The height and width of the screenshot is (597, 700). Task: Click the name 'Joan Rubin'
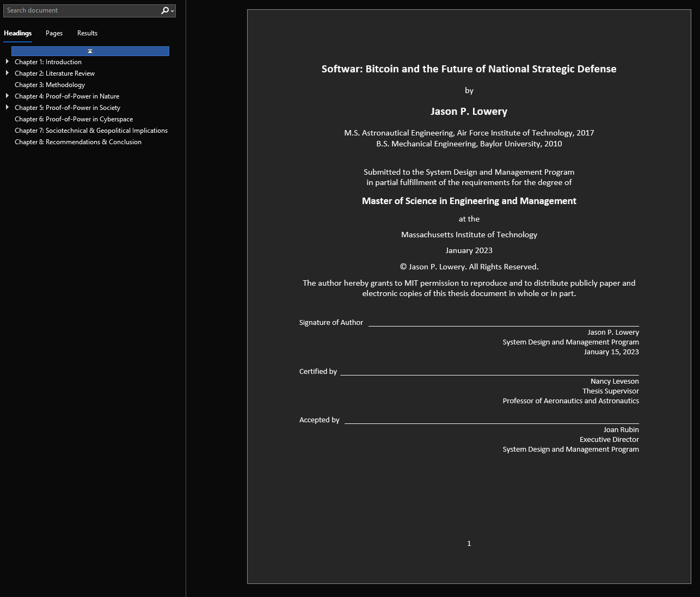pyautogui.click(x=621, y=430)
